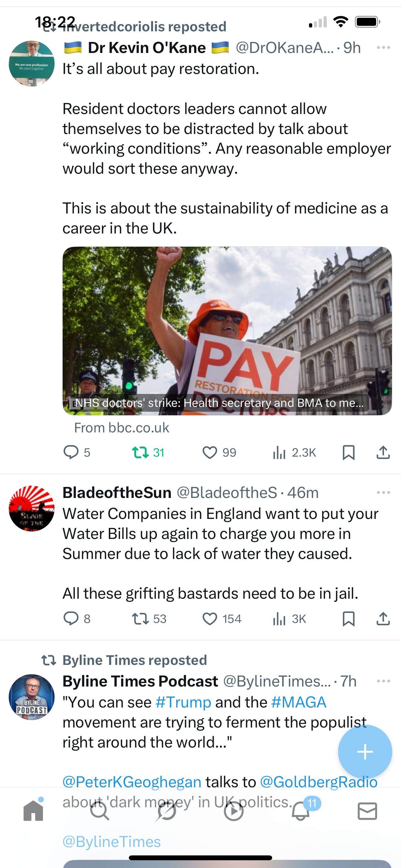Open the Messages envelope tab
Viewport: 401px width, 868px height.
[x=367, y=811]
